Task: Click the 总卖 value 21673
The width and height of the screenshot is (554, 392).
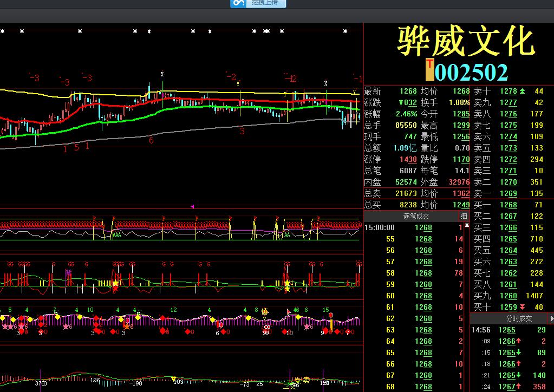Action: (406, 193)
